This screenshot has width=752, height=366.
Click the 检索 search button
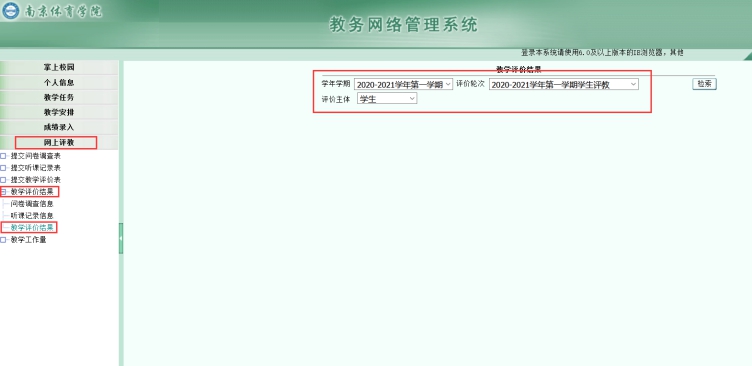(x=704, y=84)
